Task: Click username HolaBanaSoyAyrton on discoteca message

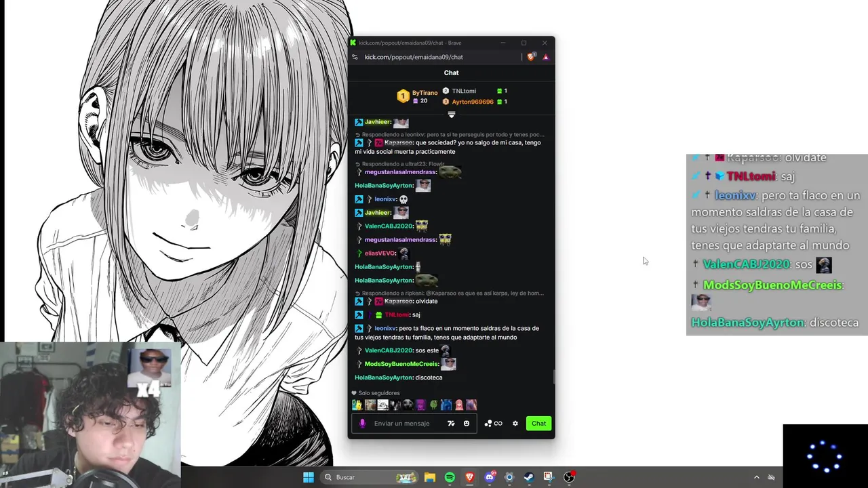Action: (x=384, y=378)
